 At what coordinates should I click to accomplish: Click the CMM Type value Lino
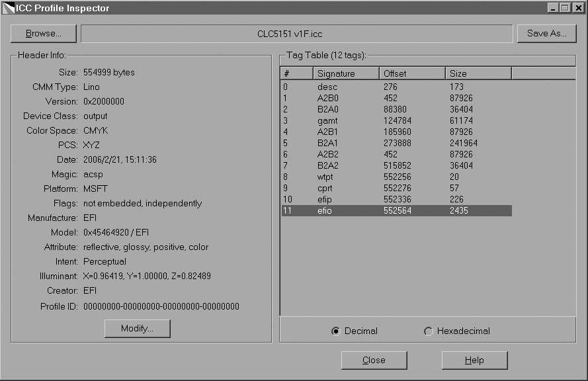(91, 87)
